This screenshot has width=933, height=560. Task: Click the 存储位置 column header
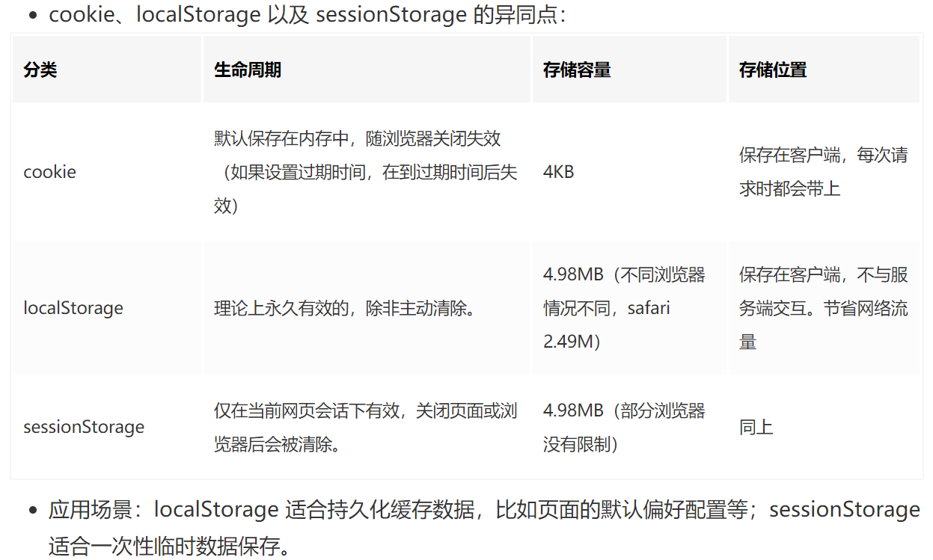773,70
